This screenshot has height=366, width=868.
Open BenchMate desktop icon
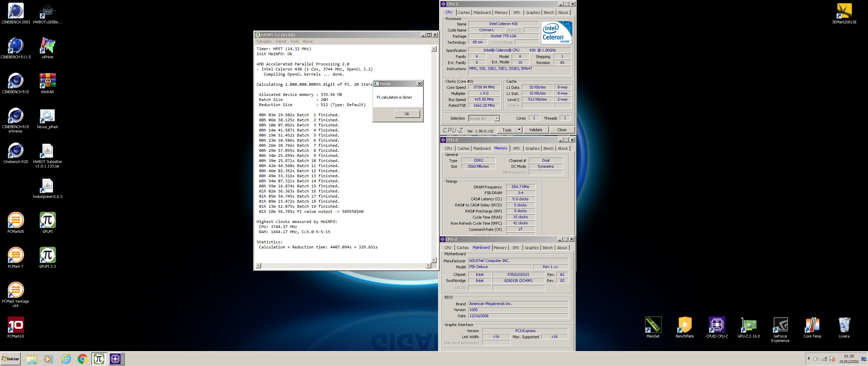685,328
